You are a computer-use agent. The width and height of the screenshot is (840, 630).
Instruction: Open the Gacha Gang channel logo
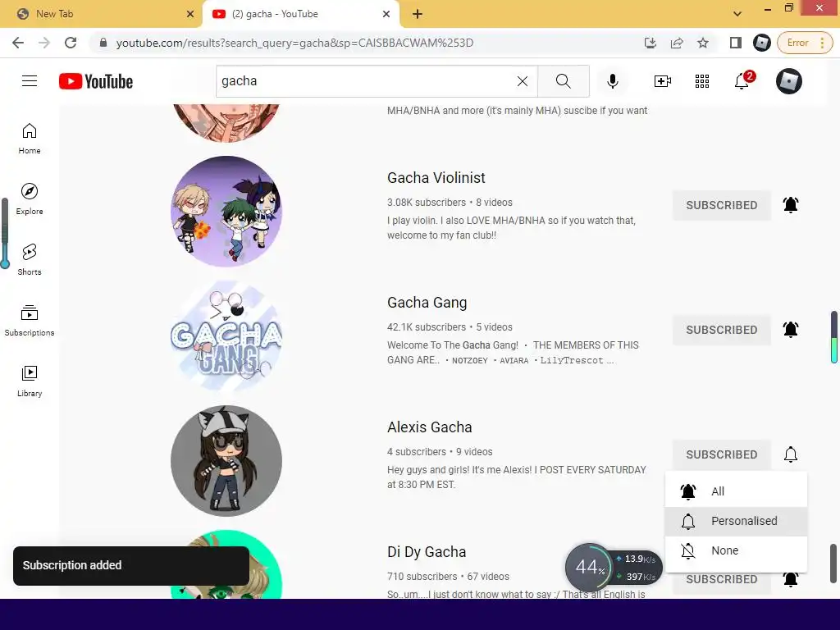click(226, 336)
